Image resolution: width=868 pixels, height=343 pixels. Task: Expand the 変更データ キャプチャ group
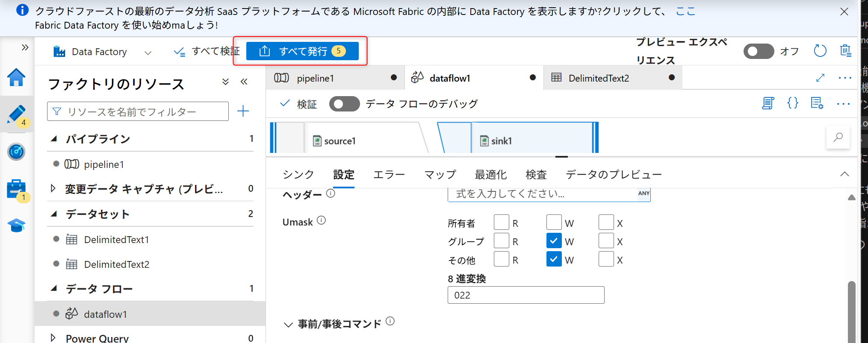53,188
